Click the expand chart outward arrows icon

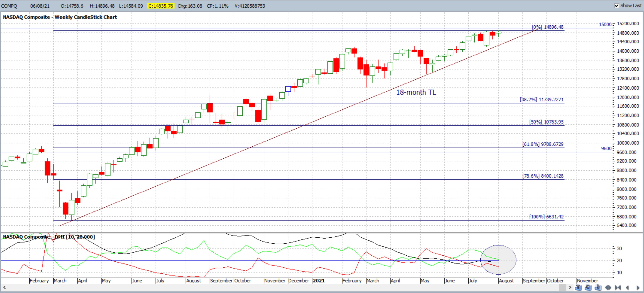coord(608,288)
